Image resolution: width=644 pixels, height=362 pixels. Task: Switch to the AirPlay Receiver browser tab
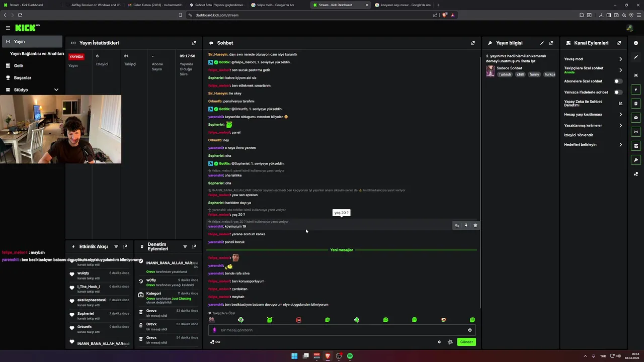coord(93,5)
